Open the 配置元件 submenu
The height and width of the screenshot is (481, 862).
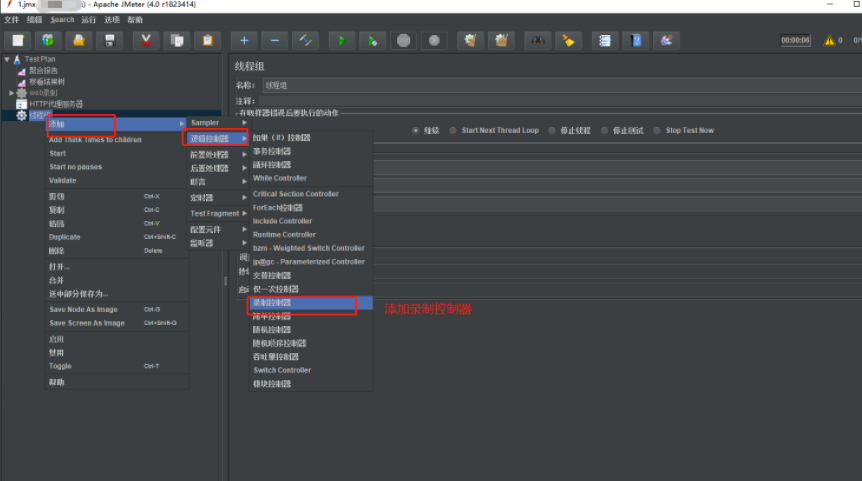pyautogui.click(x=218, y=229)
